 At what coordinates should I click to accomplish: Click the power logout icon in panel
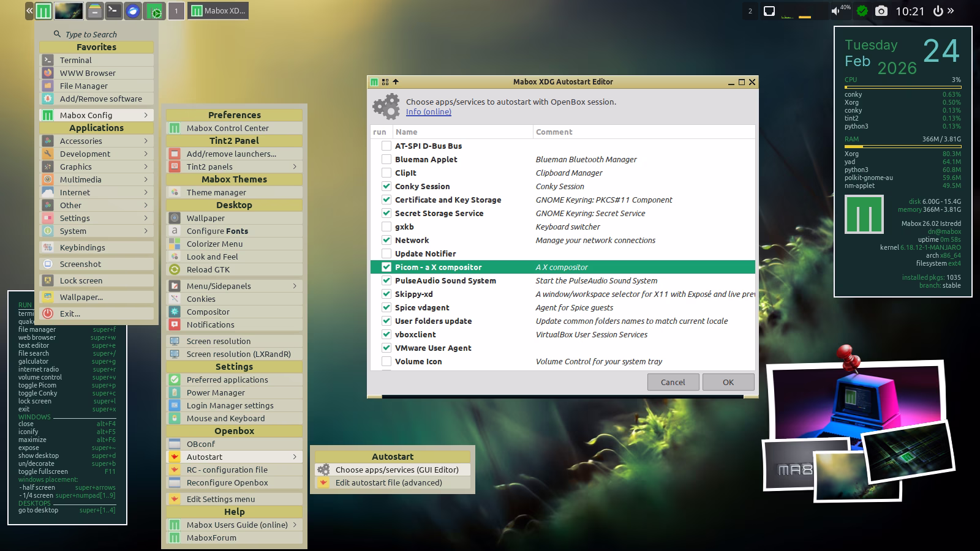(938, 11)
